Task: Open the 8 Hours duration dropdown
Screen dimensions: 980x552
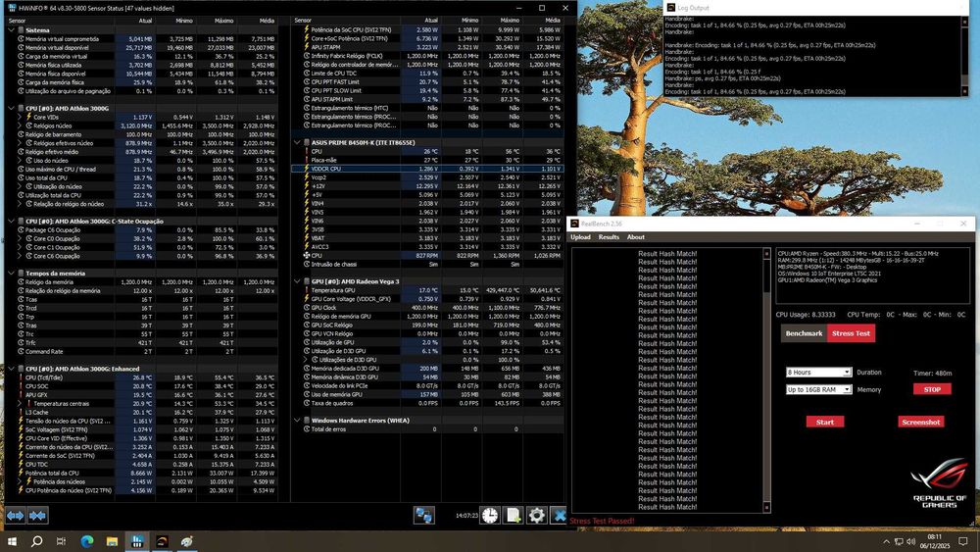Action: point(818,372)
